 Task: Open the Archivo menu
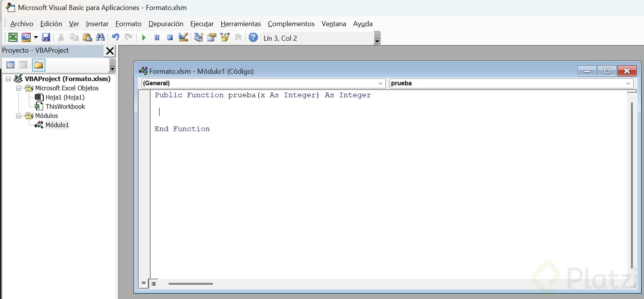22,24
